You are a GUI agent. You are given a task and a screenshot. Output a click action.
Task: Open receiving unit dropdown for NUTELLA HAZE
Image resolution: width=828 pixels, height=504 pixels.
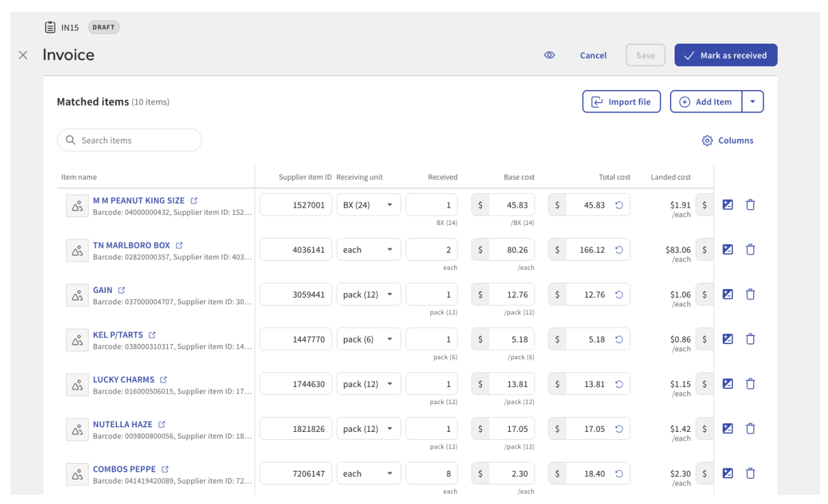[368, 429]
